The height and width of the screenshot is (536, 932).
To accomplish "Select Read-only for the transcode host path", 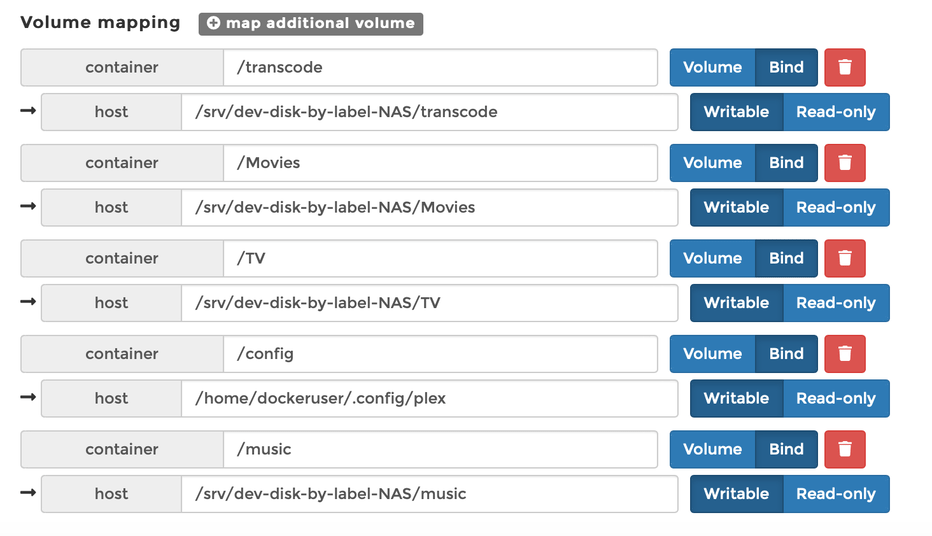I will 836,112.
